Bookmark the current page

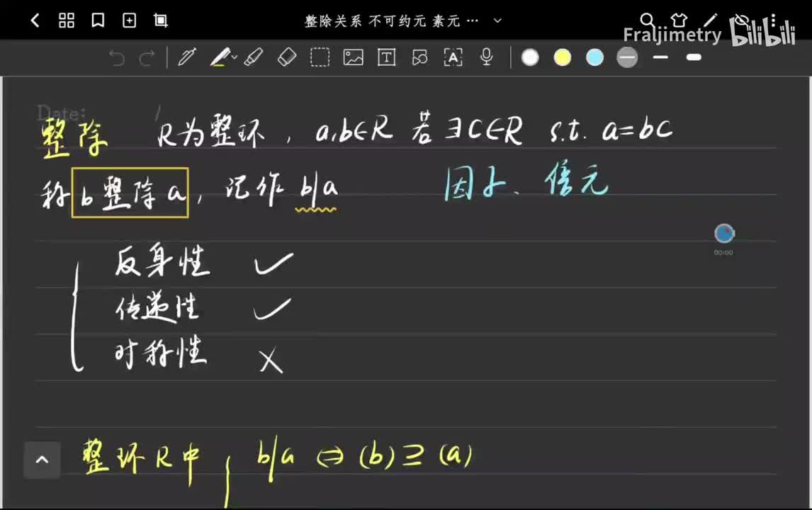pos(98,21)
